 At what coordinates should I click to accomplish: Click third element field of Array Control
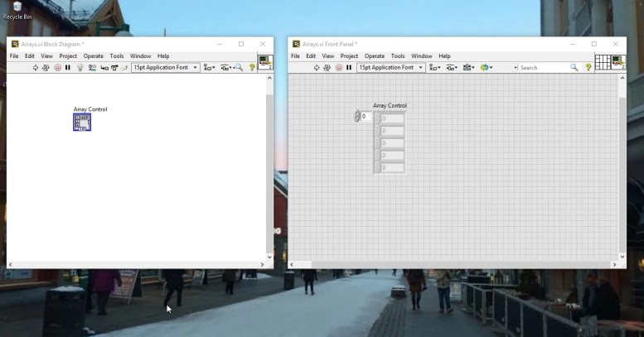tap(393, 143)
